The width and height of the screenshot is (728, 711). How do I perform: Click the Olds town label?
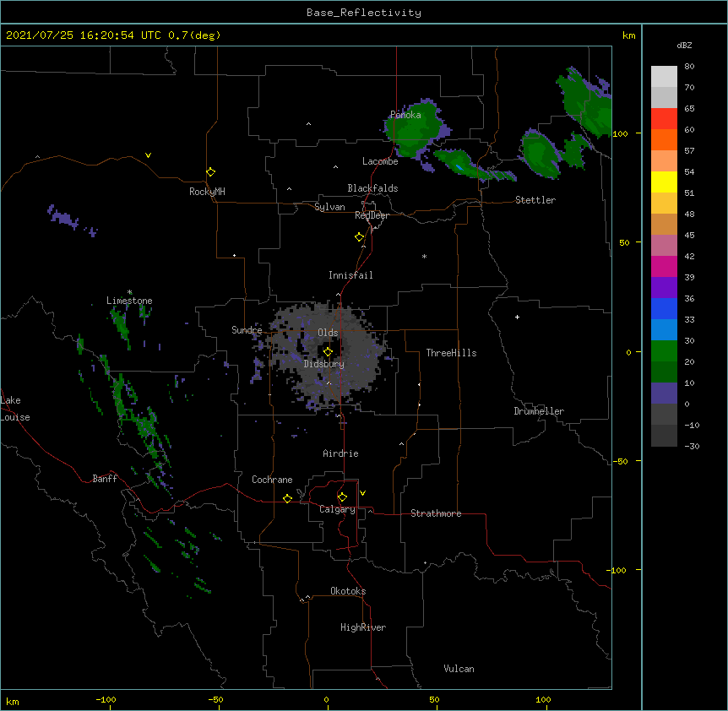click(328, 333)
